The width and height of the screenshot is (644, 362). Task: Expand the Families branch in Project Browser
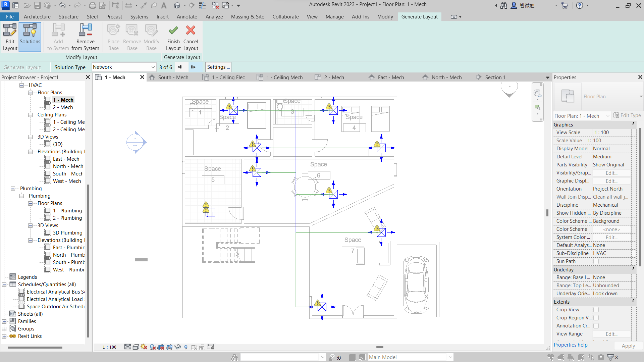tap(4, 321)
